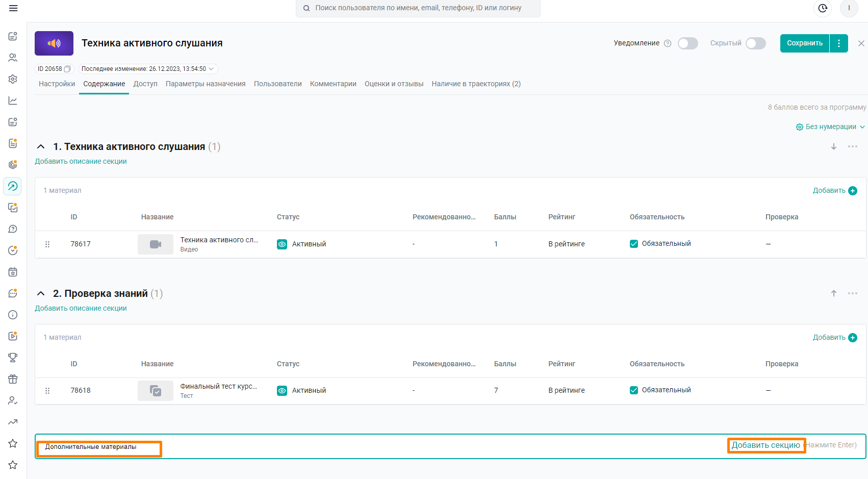Open the Комментарии tab
Viewport: 868px width, 479px height.
[333, 84]
